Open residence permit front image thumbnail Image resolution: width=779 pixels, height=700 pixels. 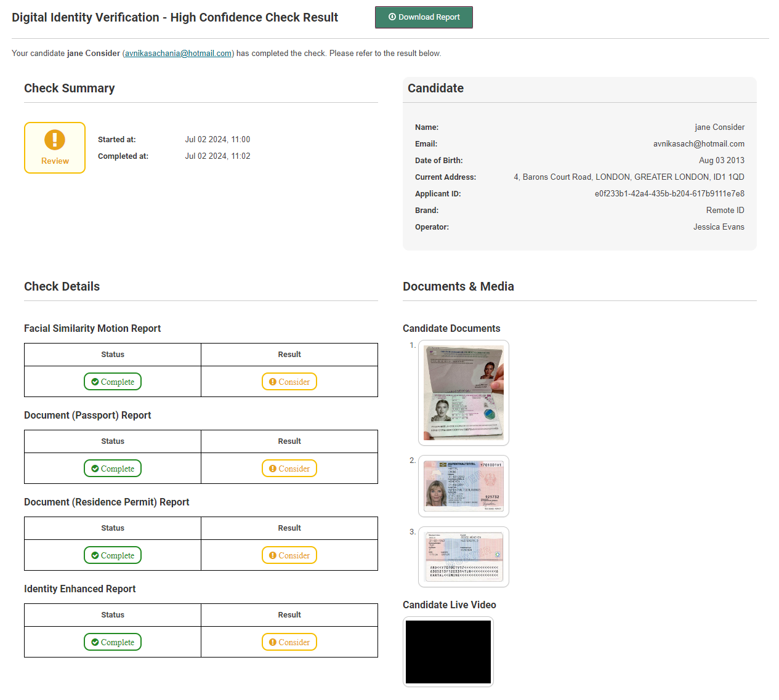464,486
